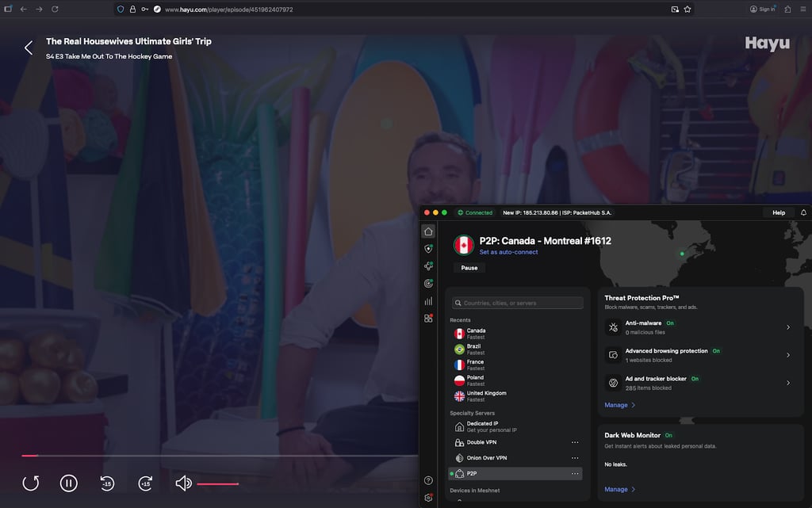Expand Advanced browsing protection row chevron
The width and height of the screenshot is (812, 508).
[788, 355]
